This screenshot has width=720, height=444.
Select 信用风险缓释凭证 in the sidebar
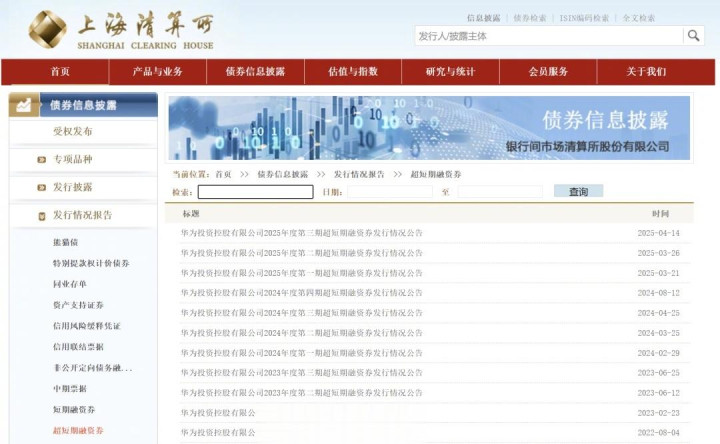point(86,326)
